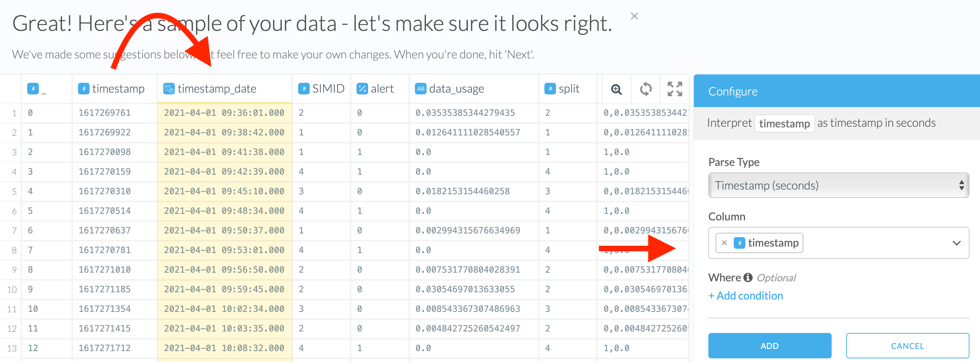
Task: Click the percent type icon next to alert
Action: (362, 89)
